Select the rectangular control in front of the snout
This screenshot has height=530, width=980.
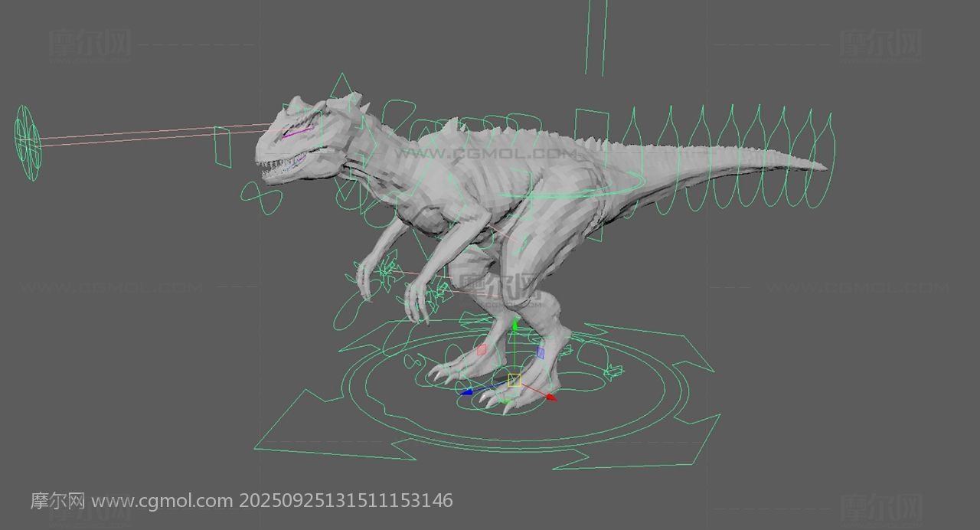(x=223, y=147)
